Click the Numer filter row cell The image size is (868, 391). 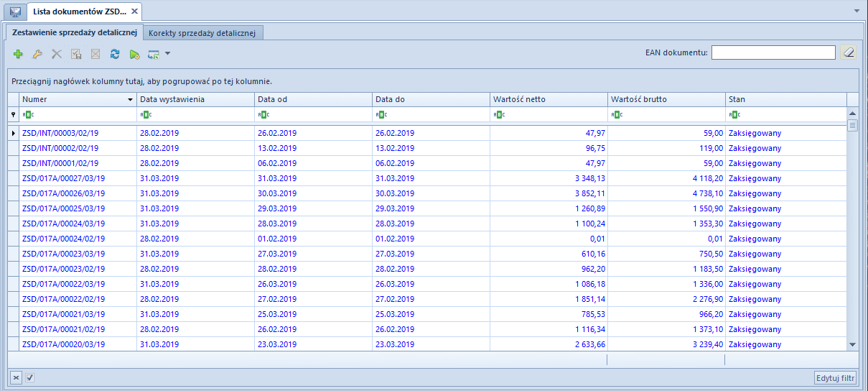78,114
